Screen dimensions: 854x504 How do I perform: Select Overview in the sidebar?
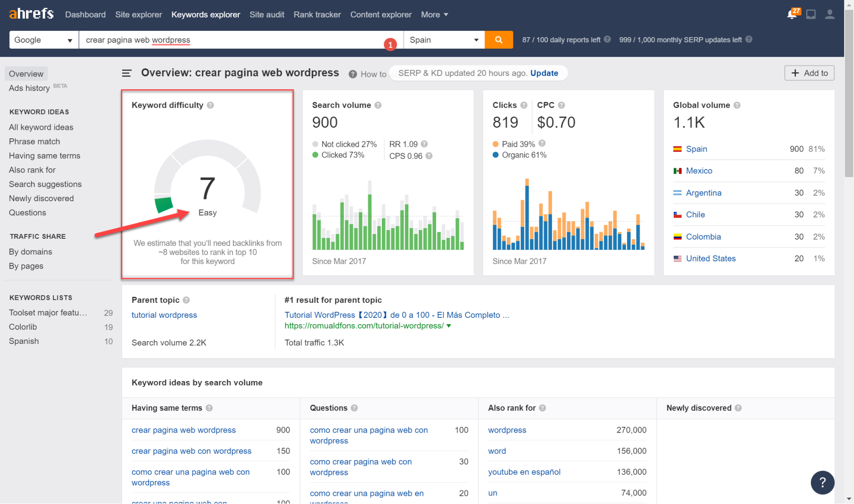pos(26,73)
